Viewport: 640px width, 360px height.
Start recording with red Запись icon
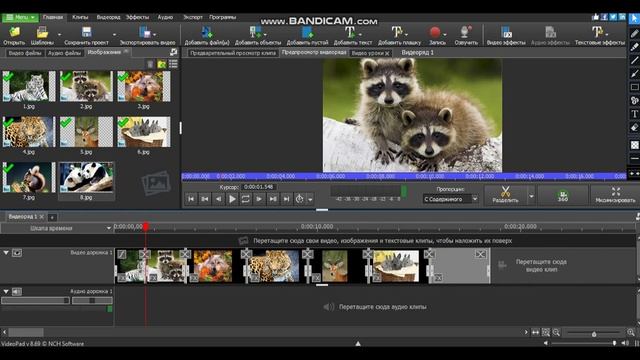435,33
